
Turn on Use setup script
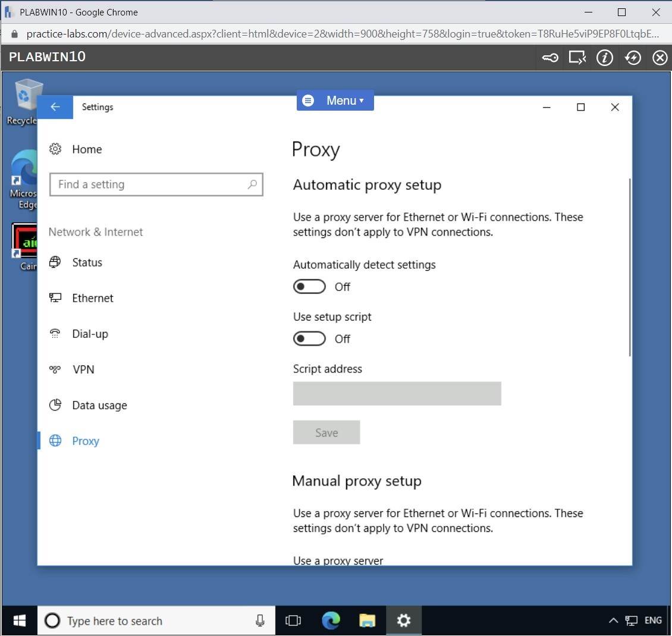pyautogui.click(x=309, y=338)
